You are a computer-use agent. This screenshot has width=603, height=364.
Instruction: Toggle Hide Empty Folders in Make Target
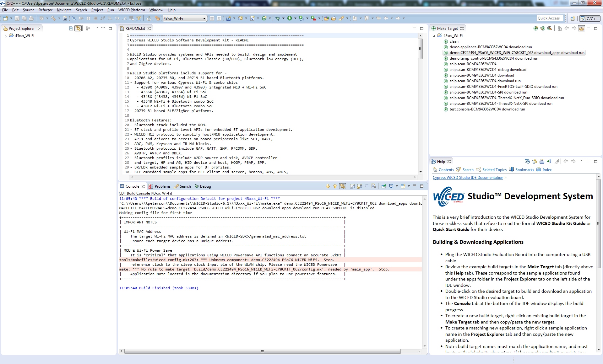click(582, 29)
